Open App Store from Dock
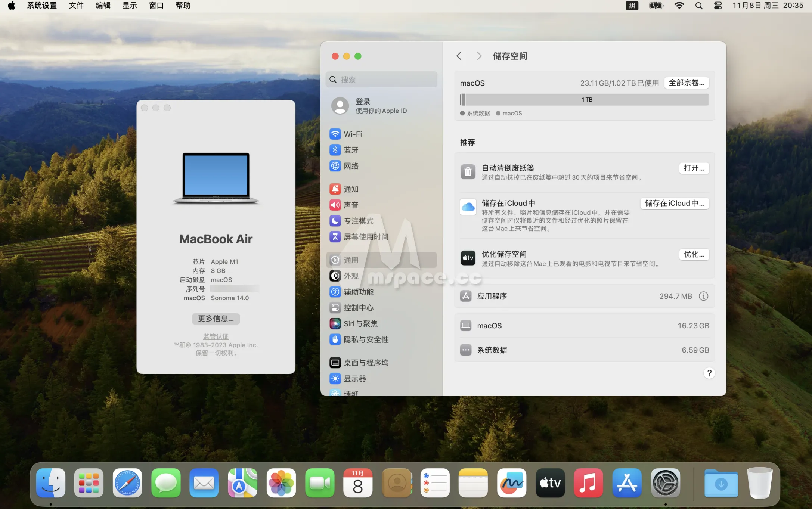 click(x=627, y=483)
